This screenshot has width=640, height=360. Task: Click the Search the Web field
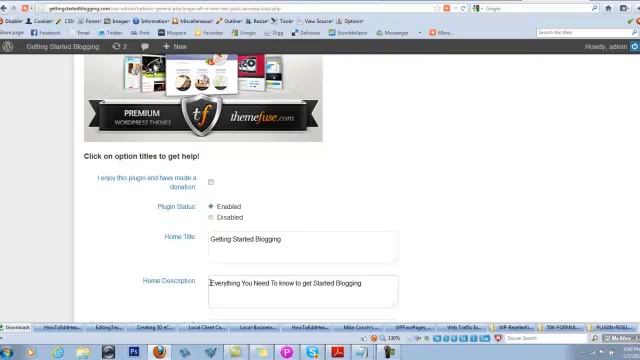[584, 32]
